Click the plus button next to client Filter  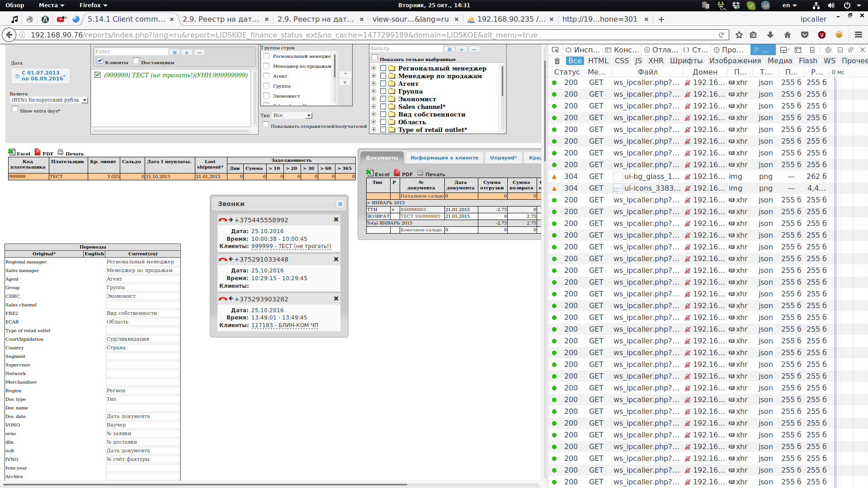coord(187,52)
